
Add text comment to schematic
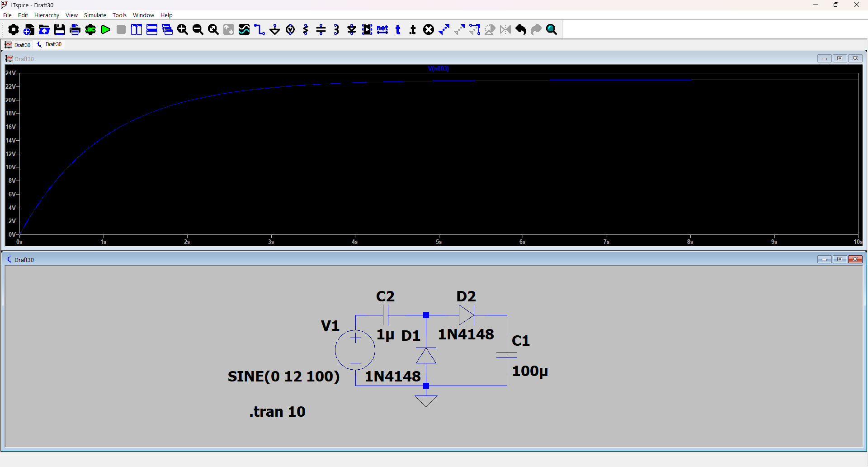(x=398, y=30)
